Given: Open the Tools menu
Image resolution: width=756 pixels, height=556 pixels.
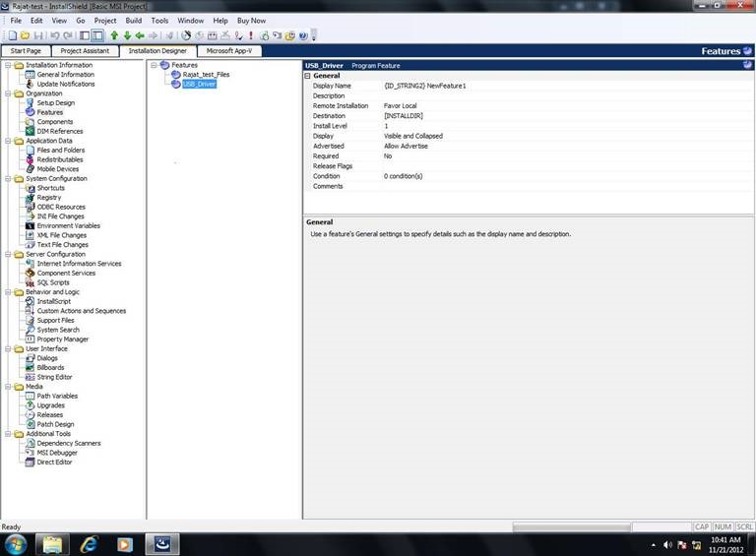Looking at the screenshot, I should coord(159,21).
